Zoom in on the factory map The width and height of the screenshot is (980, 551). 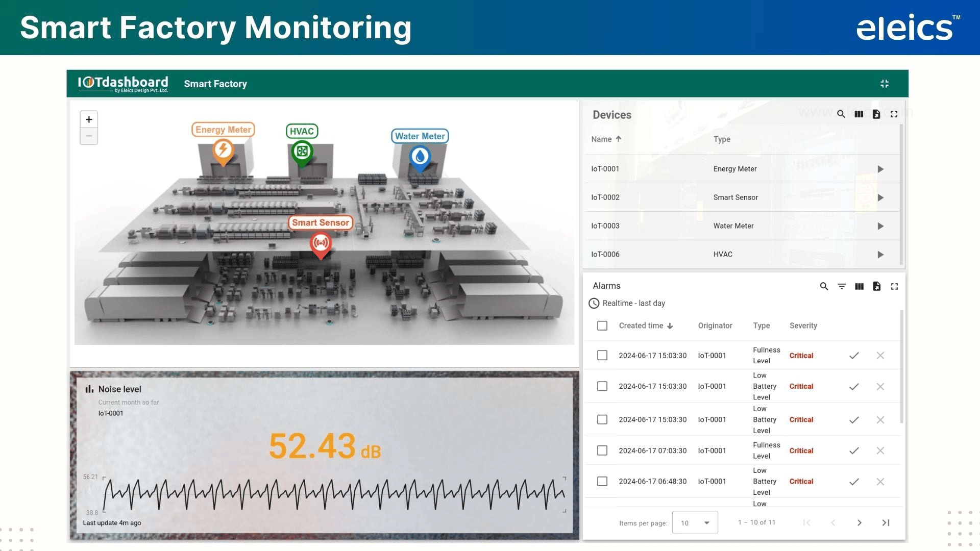(89, 119)
